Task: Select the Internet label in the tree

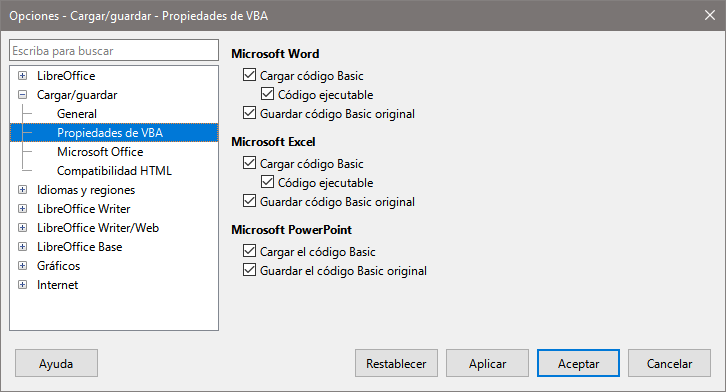Action: coord(57,285)
